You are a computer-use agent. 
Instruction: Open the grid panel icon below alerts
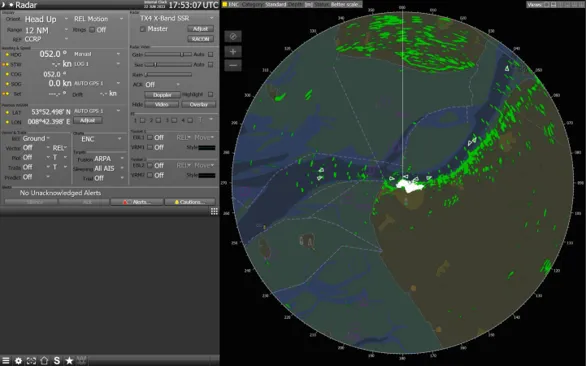click(214, 212)
